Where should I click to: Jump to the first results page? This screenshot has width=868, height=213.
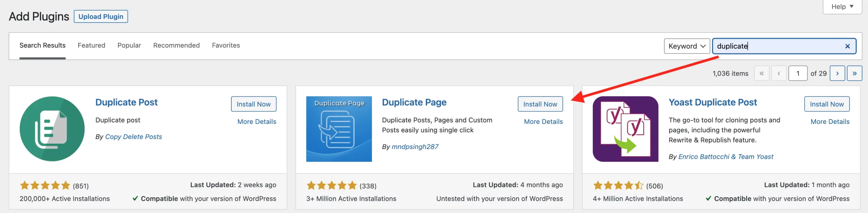[762, 73]
